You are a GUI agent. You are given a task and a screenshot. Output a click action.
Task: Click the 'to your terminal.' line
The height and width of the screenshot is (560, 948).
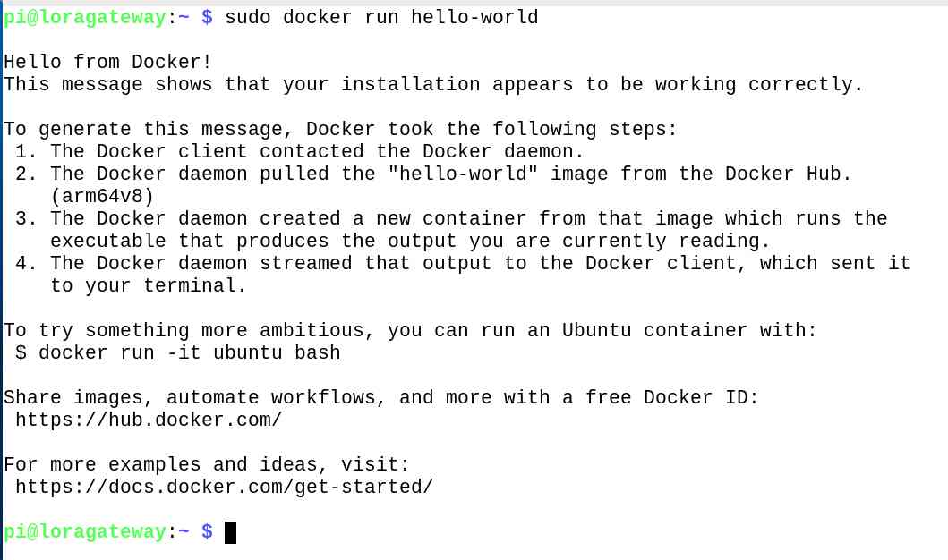(149, 285)
